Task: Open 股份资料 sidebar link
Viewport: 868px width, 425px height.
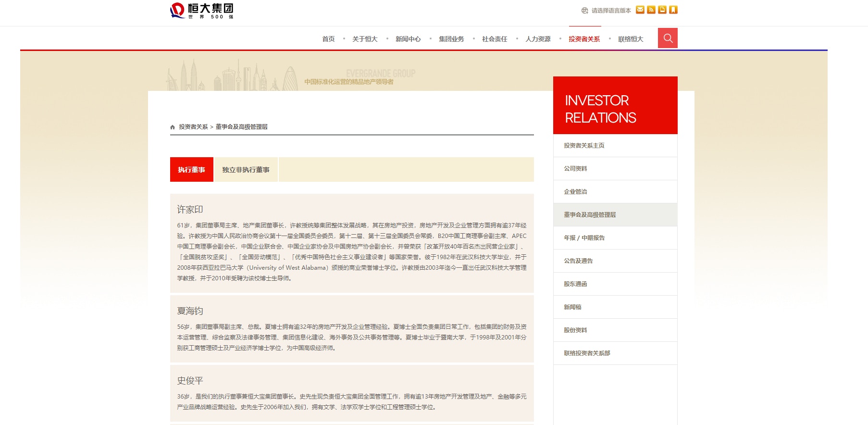Action: [615, 330]
